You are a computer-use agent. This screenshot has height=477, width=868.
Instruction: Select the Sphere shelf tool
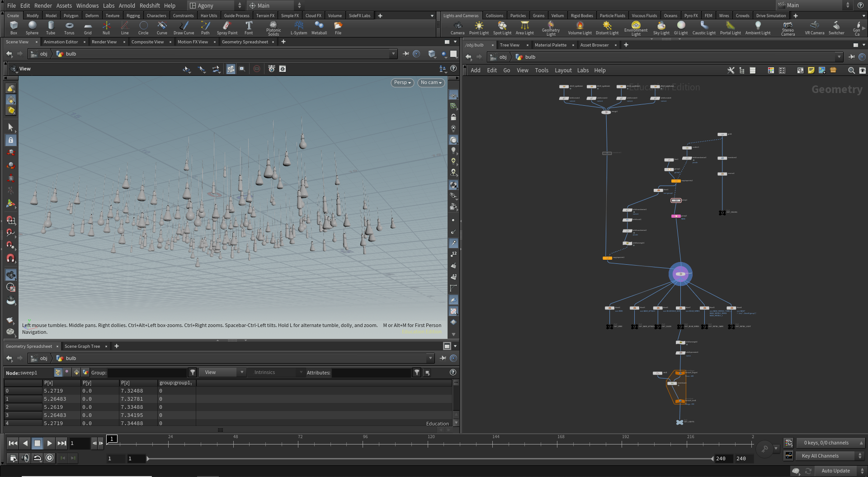tap(32, 28)
